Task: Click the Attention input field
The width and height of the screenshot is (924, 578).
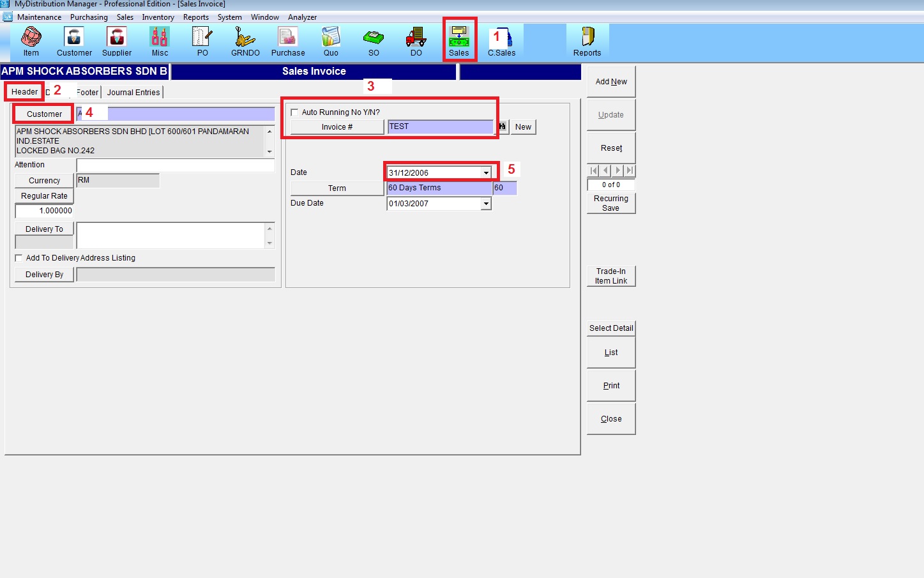Action: point(175,165)
